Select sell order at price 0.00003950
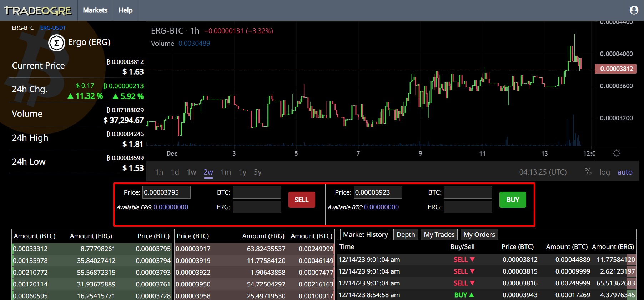Image resolution: width=644 pixels, height=300 pixels. pos(255,284)
